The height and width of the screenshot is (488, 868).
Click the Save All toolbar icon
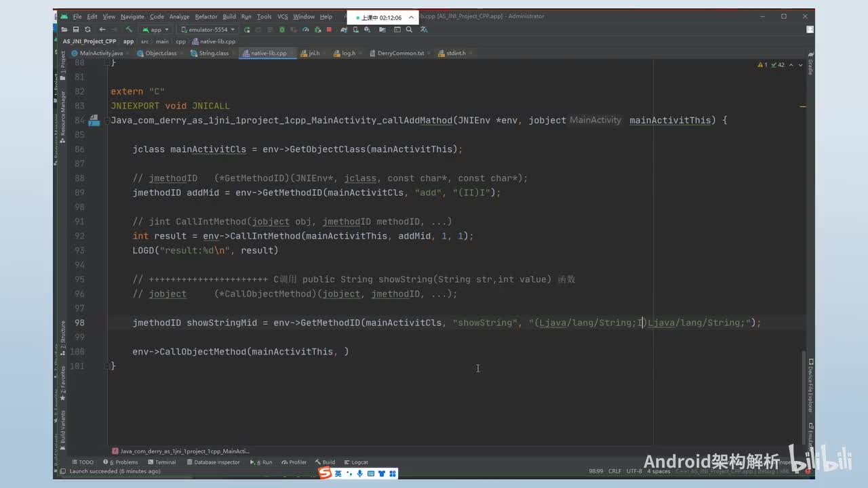(x=76, y=30)
